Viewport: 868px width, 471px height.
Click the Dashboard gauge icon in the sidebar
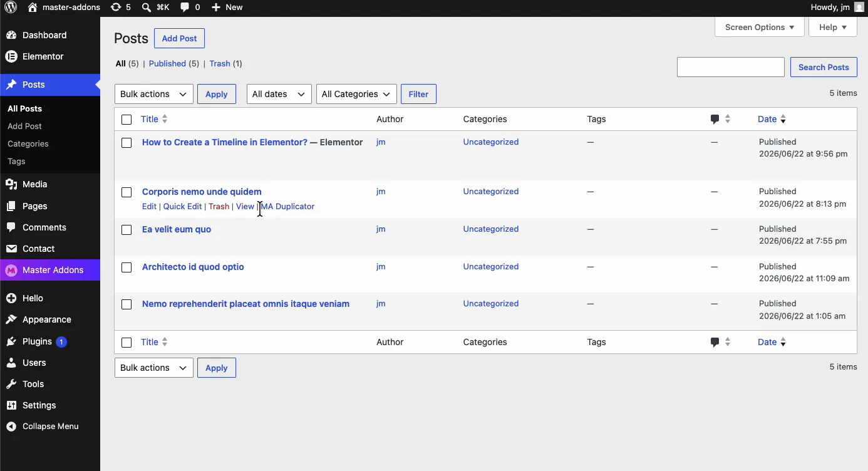[11, 35]
